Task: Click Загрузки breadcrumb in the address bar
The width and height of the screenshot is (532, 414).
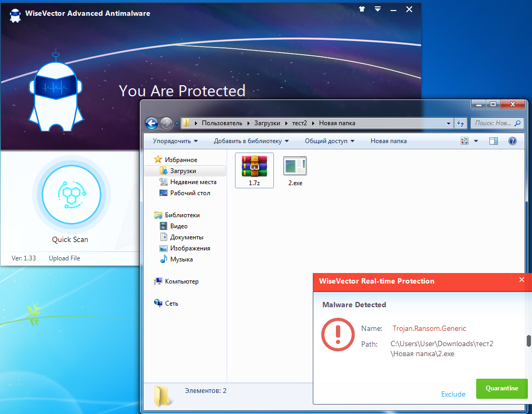Action: (x=267, y=123)
